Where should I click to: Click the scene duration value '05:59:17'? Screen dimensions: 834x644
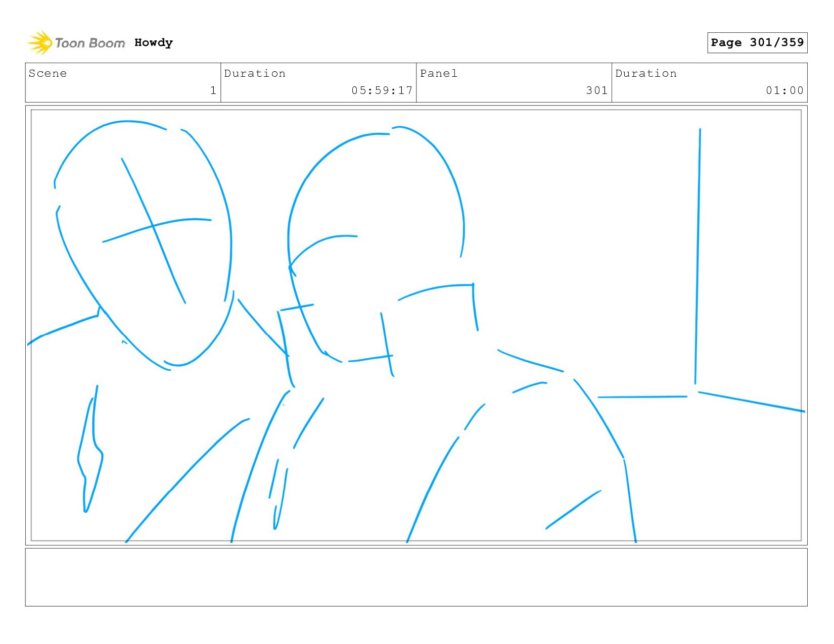click(x=382, y=90)
